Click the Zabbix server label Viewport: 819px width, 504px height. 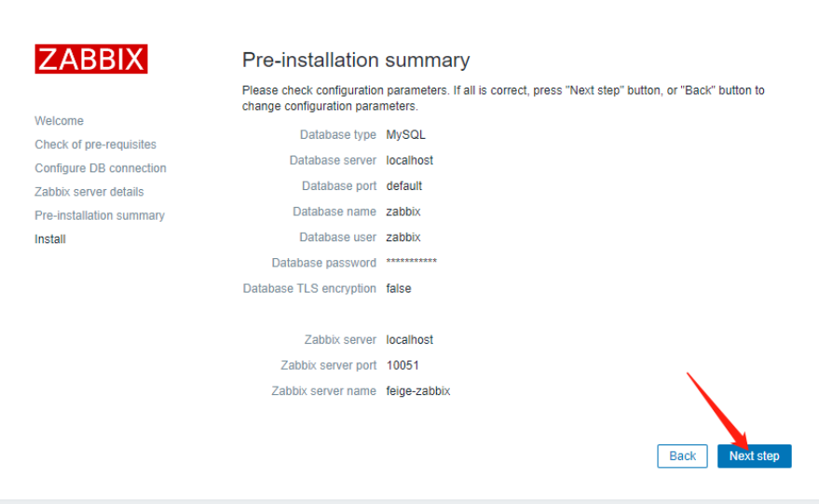coord(340,340)
